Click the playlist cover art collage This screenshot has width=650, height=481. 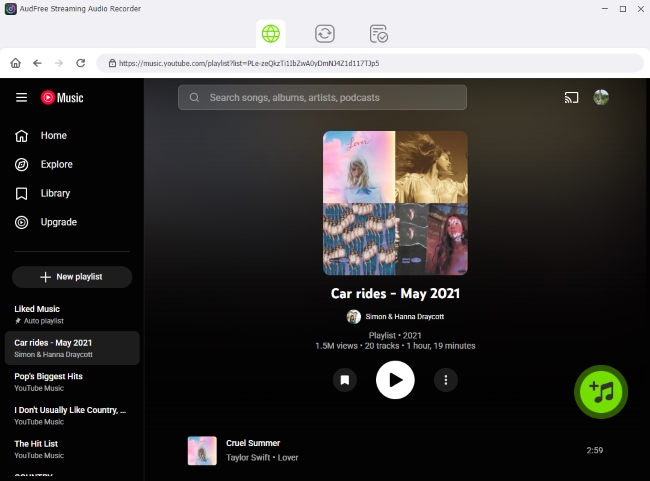click(395, 203)
